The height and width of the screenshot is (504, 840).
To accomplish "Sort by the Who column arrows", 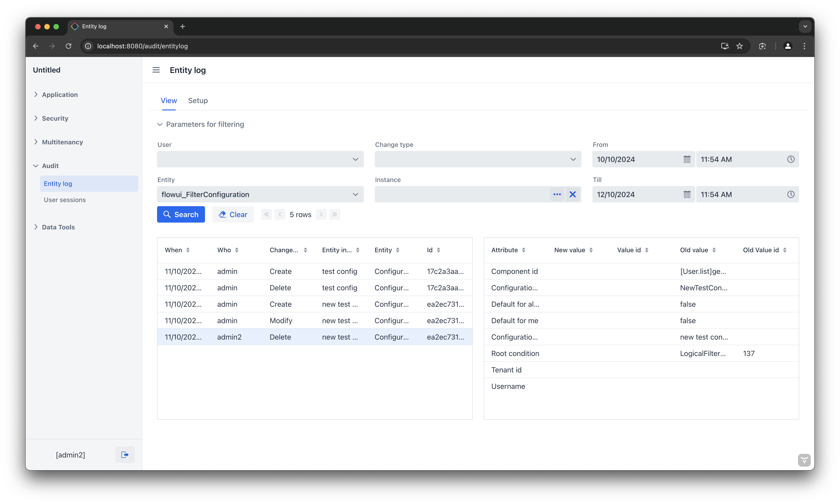I will pyautogui.click(x=237, y=250).
